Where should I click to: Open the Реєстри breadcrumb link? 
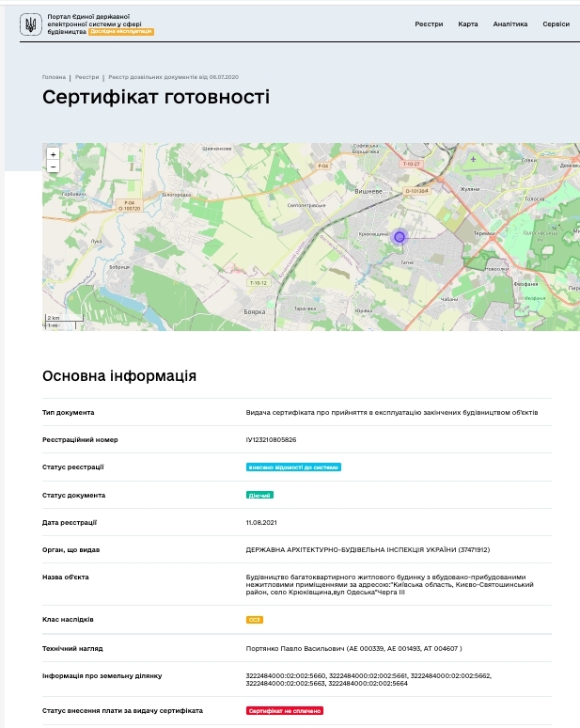pyautogui.click(x=87, y=77)
